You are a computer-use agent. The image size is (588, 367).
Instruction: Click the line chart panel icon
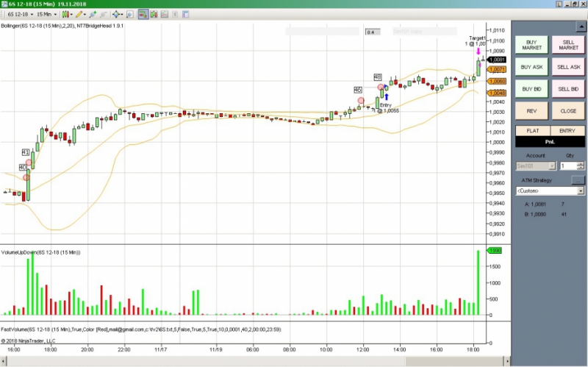click(x=164, y=14)
